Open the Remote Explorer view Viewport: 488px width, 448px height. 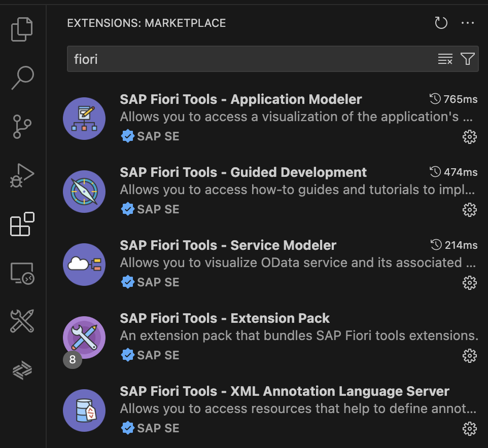(x=22, y=273)
